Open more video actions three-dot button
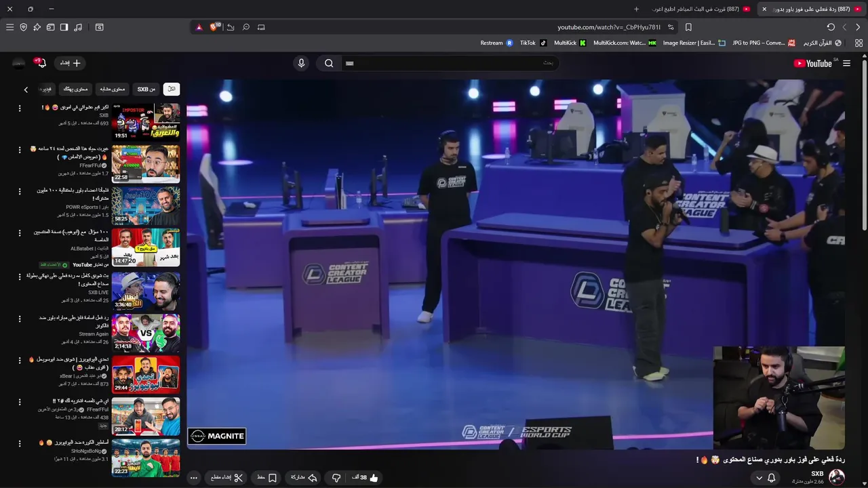The width and height of the screenshot is (868, 488). click(x=193, y=478)
